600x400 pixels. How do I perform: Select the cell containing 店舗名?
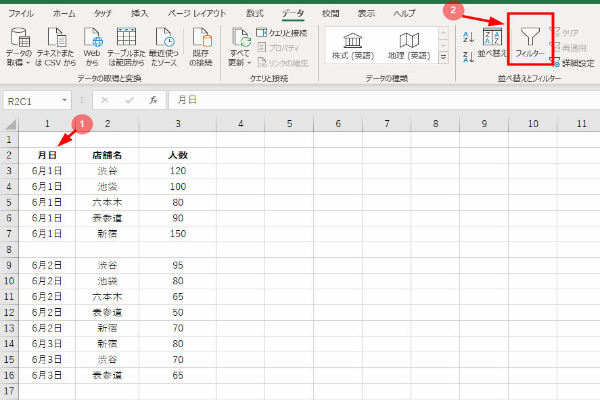pos(107,155)
